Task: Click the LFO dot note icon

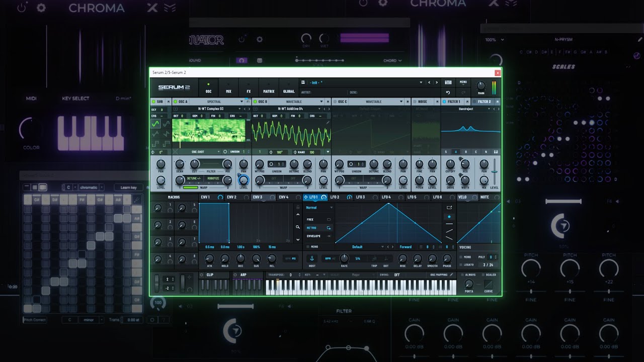Action: (x=386, y=258)
